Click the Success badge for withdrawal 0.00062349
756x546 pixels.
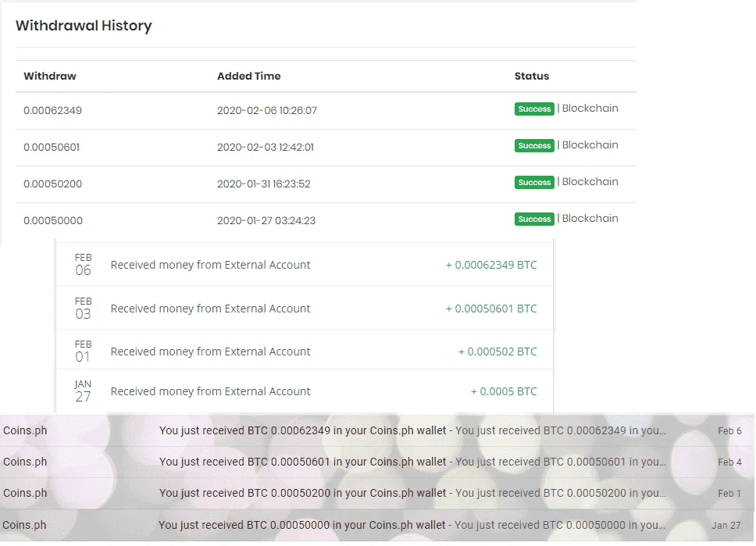534,109
